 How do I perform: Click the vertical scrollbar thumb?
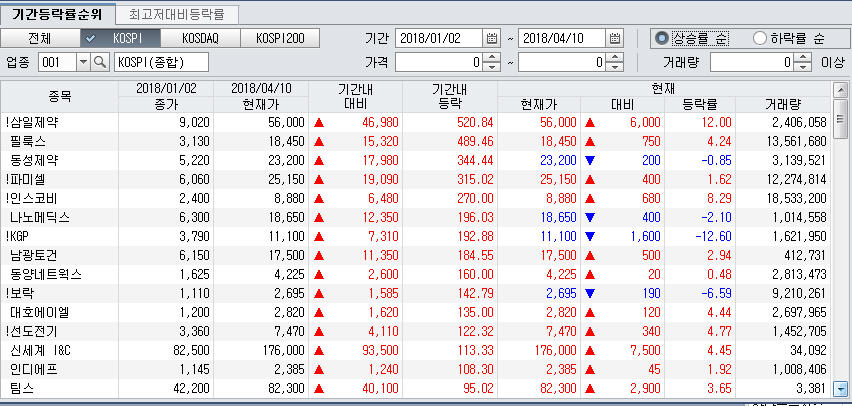[840, 117]
